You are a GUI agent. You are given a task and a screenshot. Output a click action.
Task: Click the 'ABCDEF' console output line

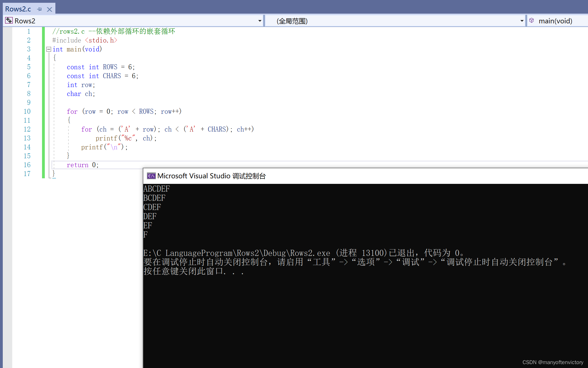(156, 189)
